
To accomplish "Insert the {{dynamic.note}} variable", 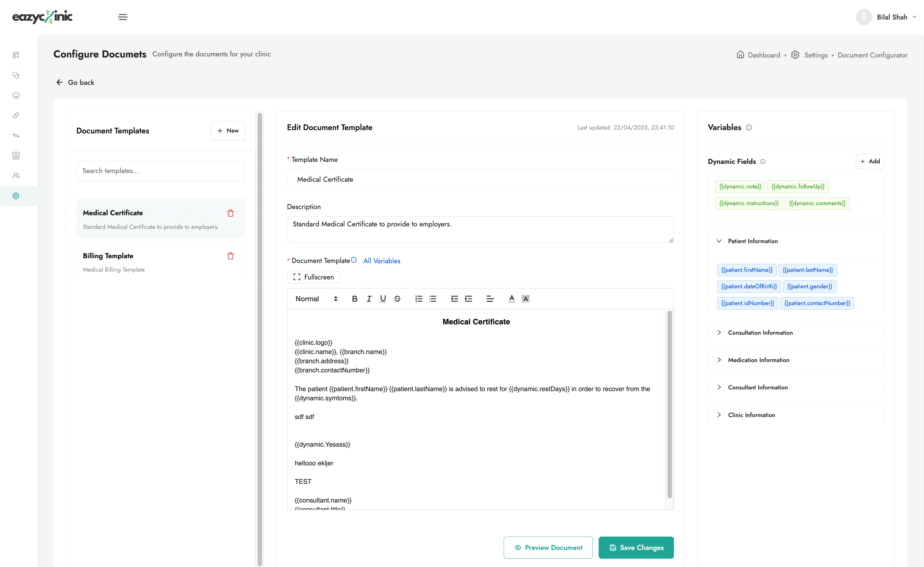I will click(x=740, y=186).
